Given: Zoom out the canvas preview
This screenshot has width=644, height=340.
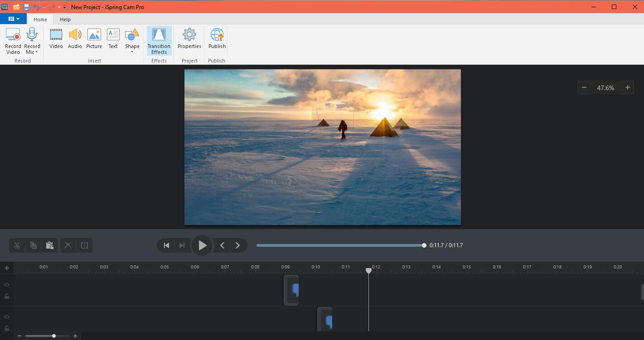Looking at the screenshot, I should pos(584,88).
